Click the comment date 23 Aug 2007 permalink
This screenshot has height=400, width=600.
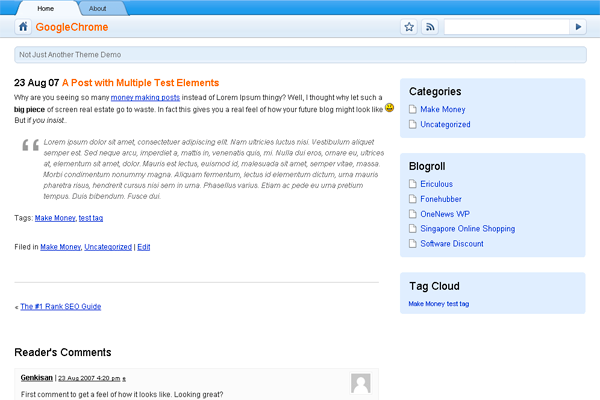89,378
